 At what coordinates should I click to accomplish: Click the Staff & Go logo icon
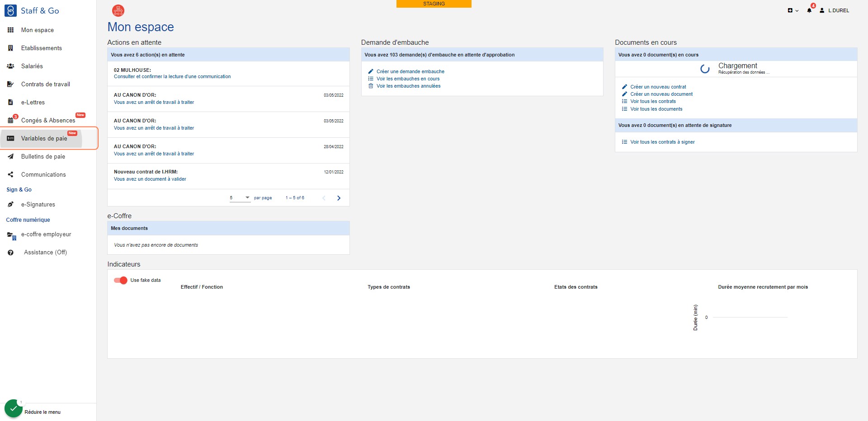(x=10, y=10)
